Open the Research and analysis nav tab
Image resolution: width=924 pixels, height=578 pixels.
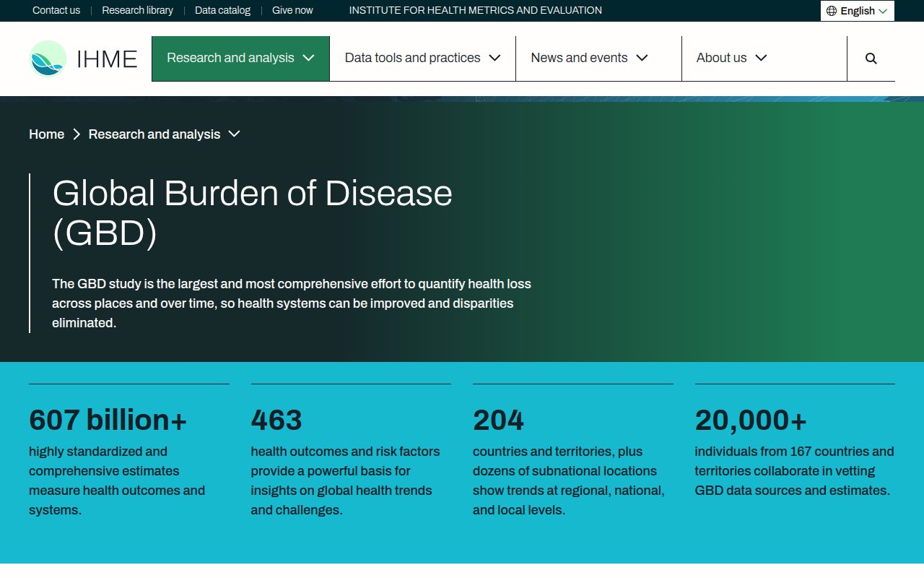pyautogui.click(x=240, y=59)
